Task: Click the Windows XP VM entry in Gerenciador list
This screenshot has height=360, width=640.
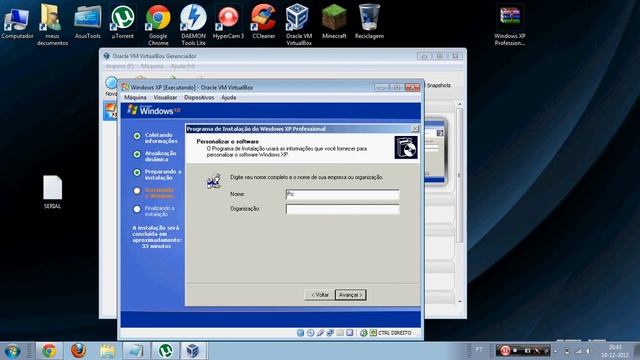Action: pos(110,111)
